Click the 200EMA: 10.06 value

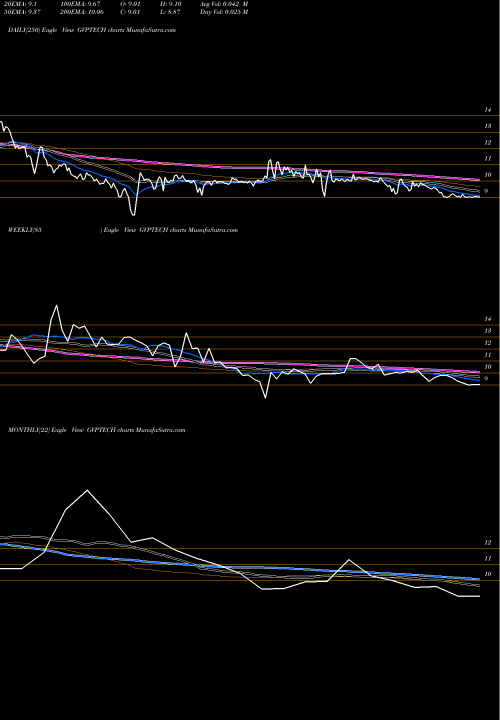tap(82, 12)
